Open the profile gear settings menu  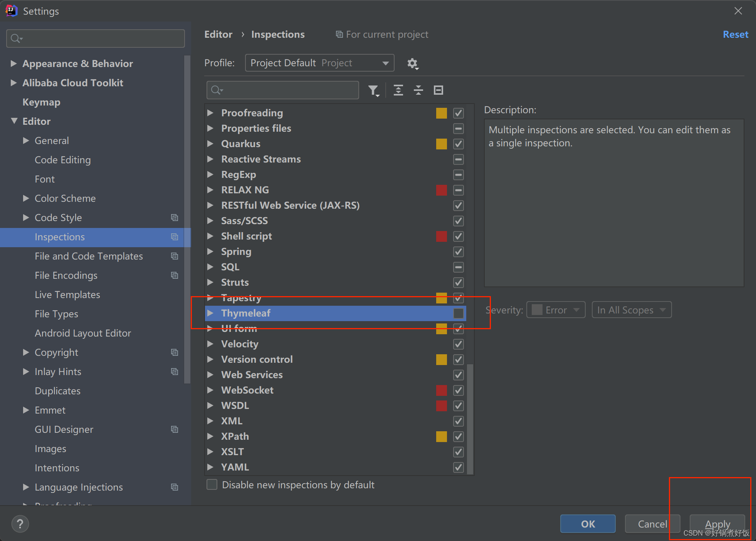[x=412, y=63]
